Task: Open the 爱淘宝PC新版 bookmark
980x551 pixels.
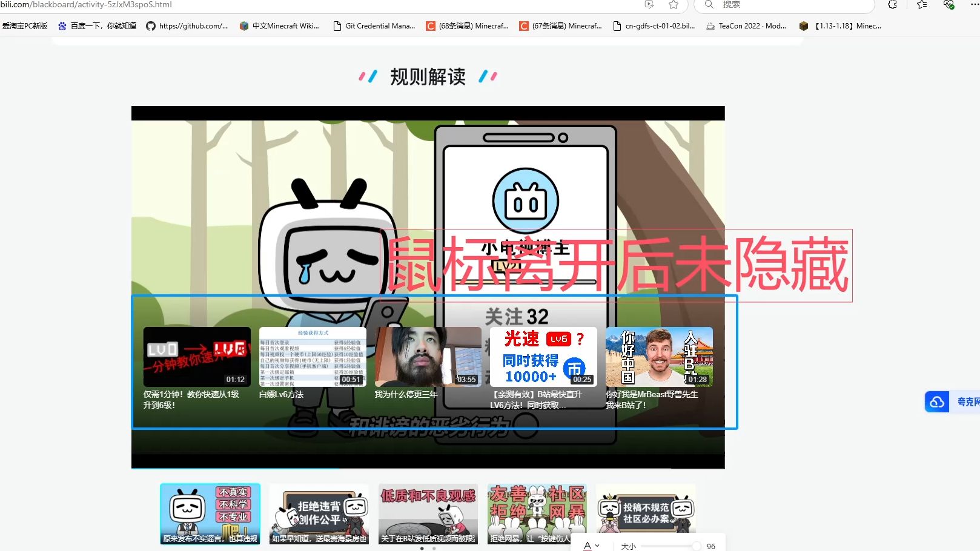Action: pos(25,26)
